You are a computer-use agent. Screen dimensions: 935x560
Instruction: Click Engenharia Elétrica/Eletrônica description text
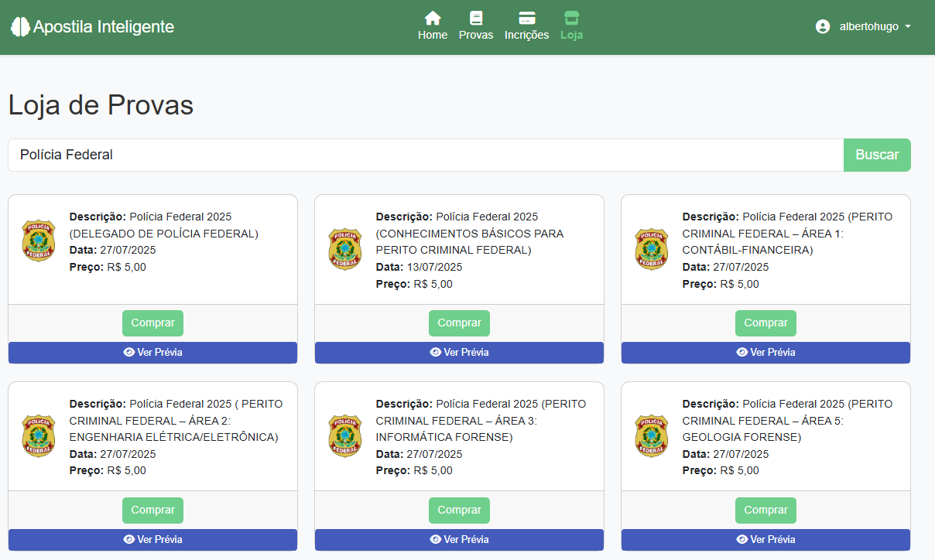[x=176, y=420]
